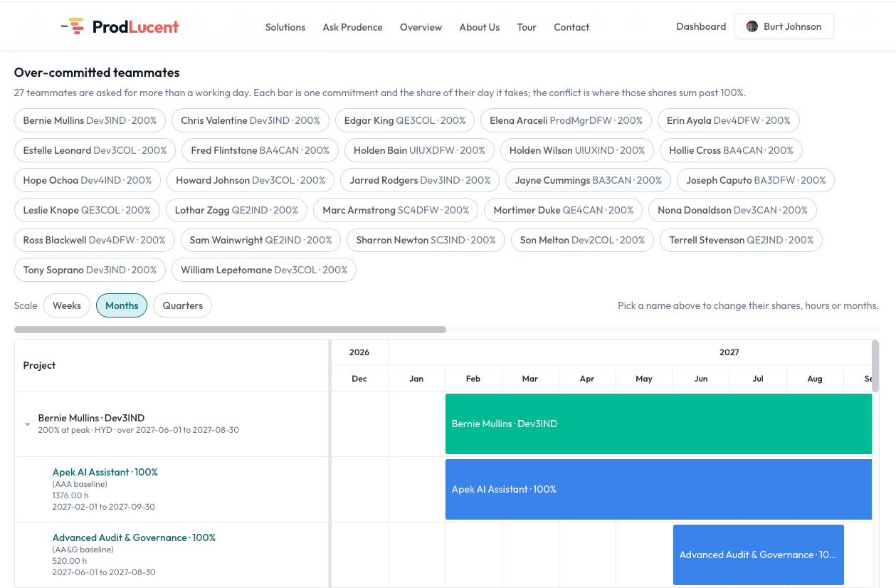Choose Jayne Cummings BA3CAN chip
This screenshot has width=896, height=588.
coord(589,180)
